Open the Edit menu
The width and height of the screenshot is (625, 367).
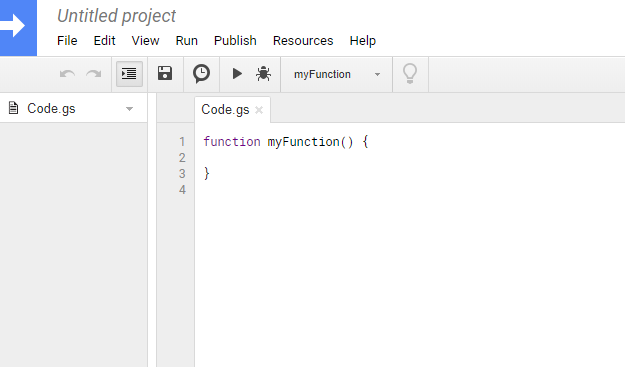pyautogui.click(x=104, y=41)
